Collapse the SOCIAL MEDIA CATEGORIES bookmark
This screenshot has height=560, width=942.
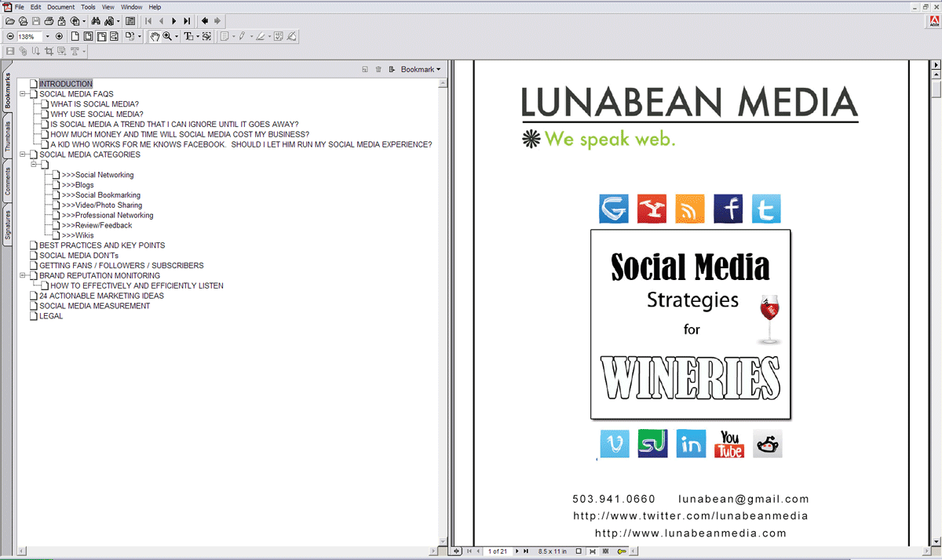23,155
